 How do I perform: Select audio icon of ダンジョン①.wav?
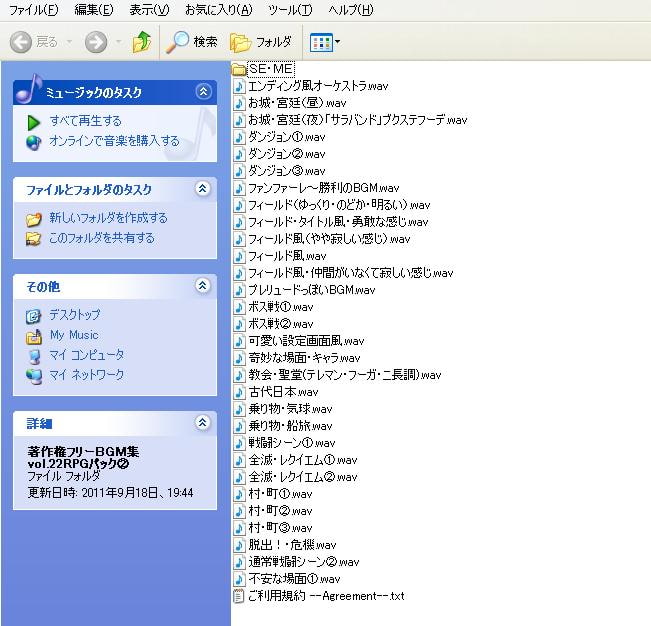click(239, 137)
